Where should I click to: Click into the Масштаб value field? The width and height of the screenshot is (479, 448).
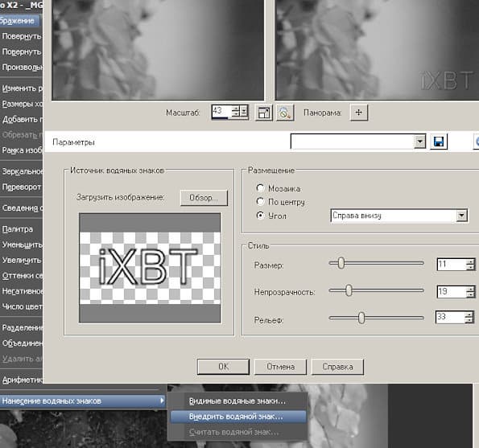(x=221, y=111)
